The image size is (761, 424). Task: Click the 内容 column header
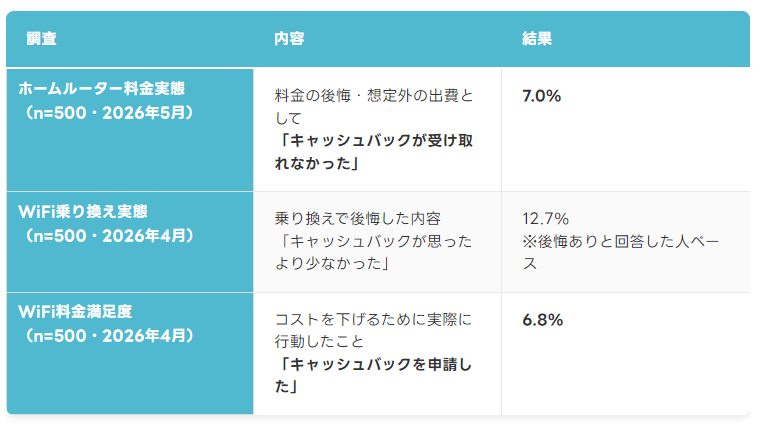(289, 38)
